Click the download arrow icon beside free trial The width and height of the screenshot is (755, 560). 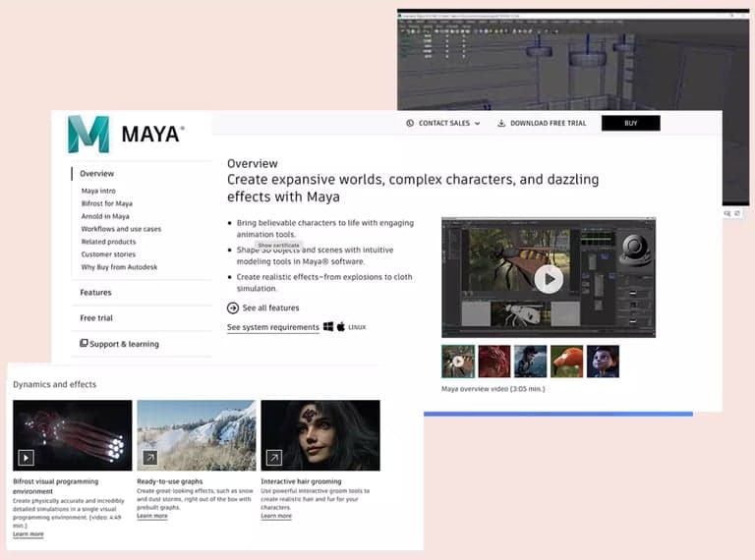pos(501,123)
